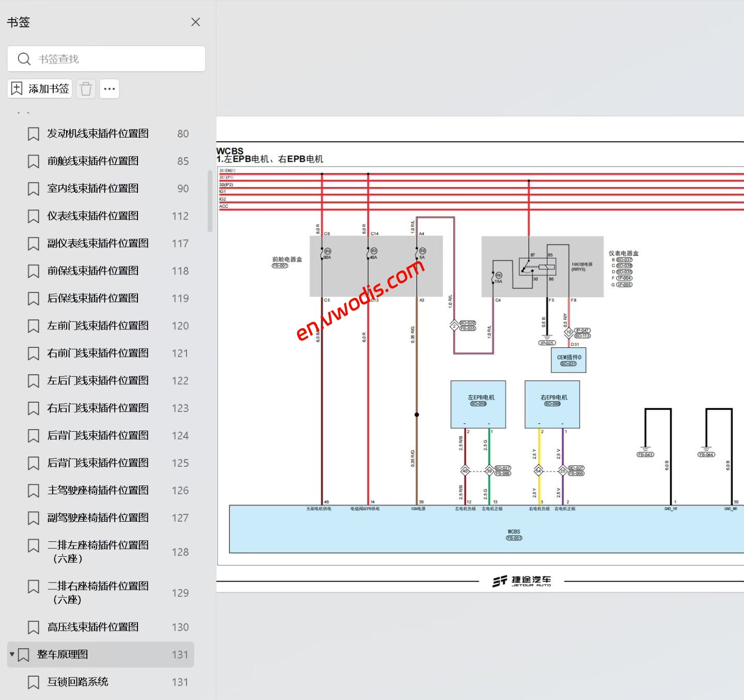Click the trash icon to delete bookmark
The height and width of the screenshot is (700, 744).
pyautogui.click(x=86, y=88)
